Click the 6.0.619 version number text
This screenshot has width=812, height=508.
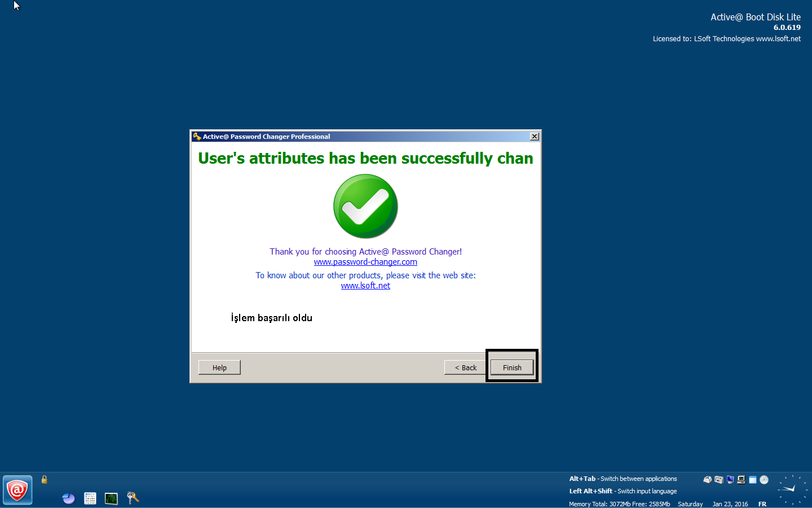(787, 27)
